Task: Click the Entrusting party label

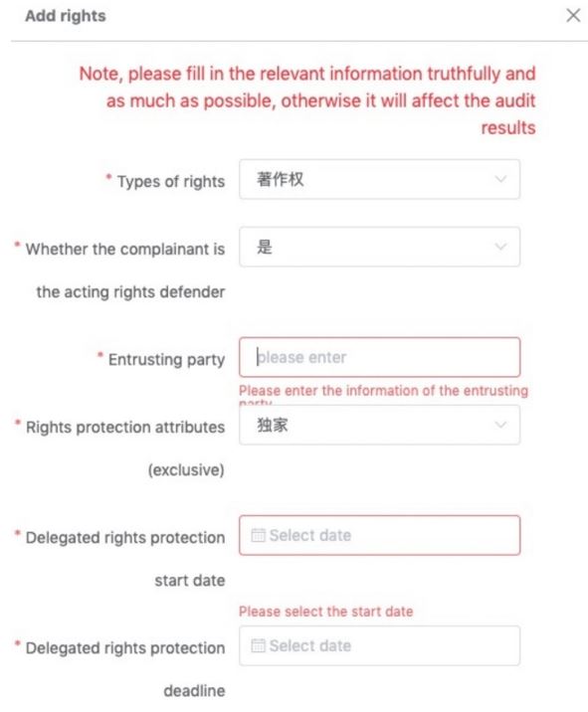Action: click(x=166, y=360)
